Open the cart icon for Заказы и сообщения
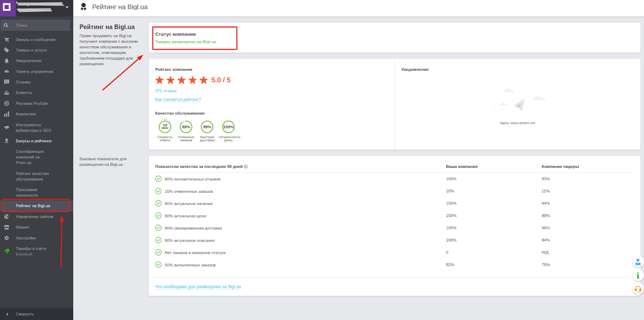Image resolution: width=644 pixels, height=320 pixels. 6,40
